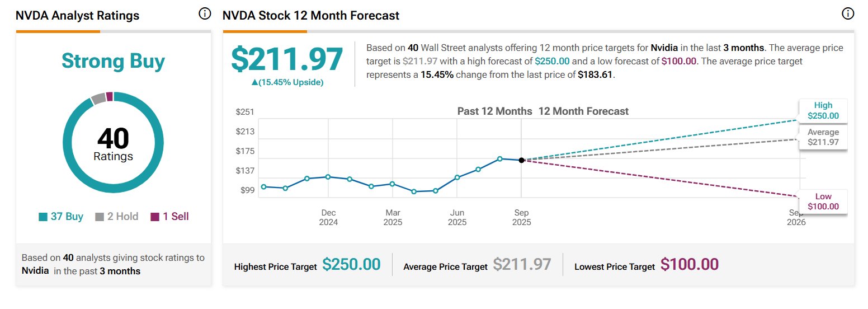The height and width of the screenshot is (309, 868).
Task: Click the 2 Hold legend label
Action: coord(122,217)
